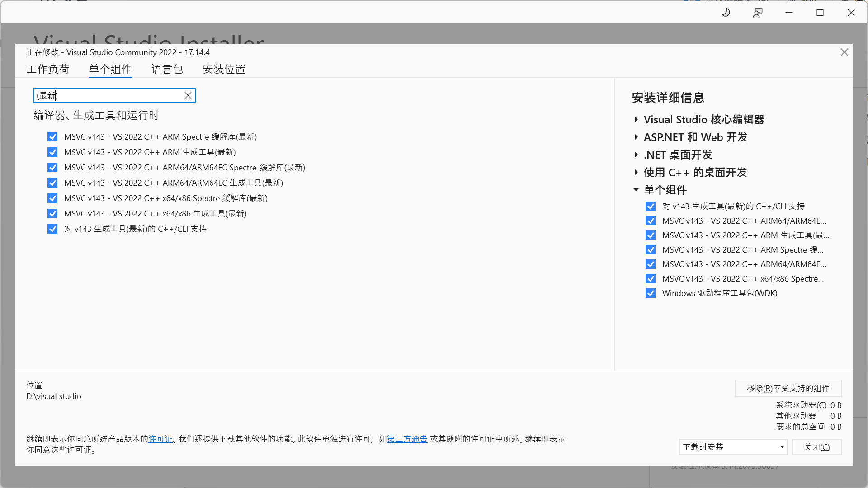Toggle dark theme moon icon in title bar
The image size is (868, 488).
tap(726, 13)
